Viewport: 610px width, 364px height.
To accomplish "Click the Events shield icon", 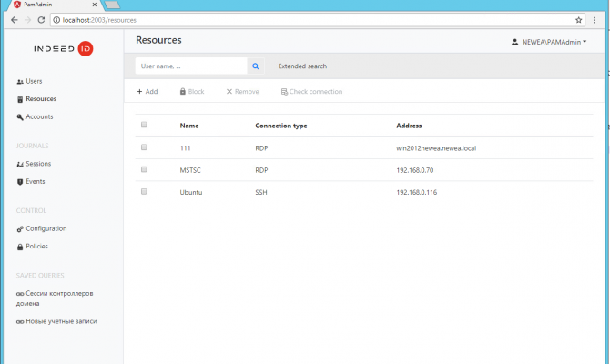I will 20,182.
